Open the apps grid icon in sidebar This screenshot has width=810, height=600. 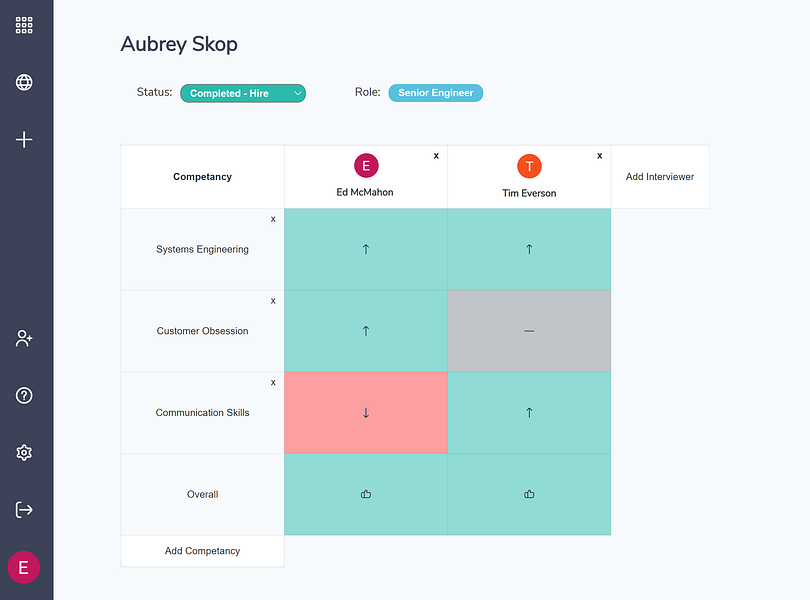coord(24,25)
